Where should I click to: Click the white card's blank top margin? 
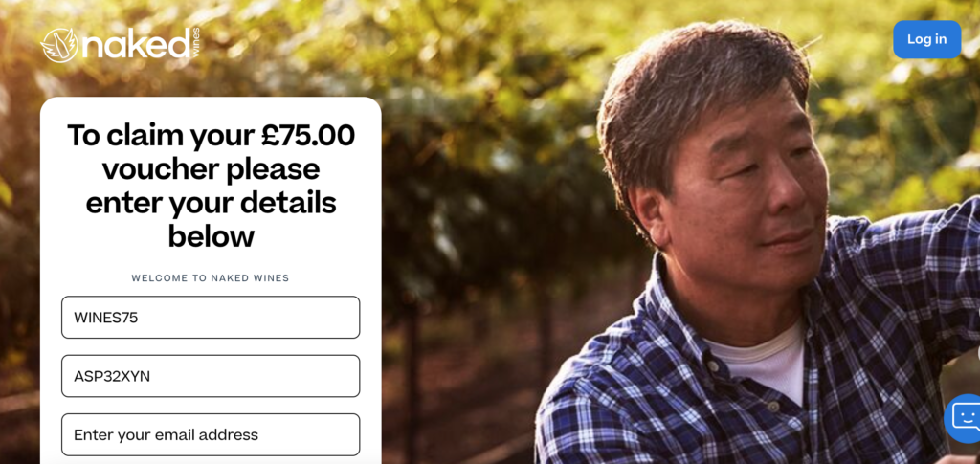211,107
